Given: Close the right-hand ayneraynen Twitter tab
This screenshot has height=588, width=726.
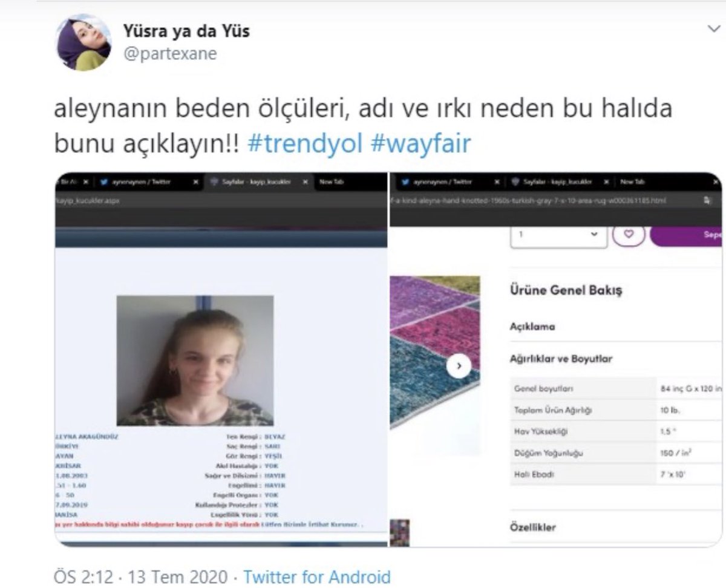Looking at the screenshot, I should 498,181.
